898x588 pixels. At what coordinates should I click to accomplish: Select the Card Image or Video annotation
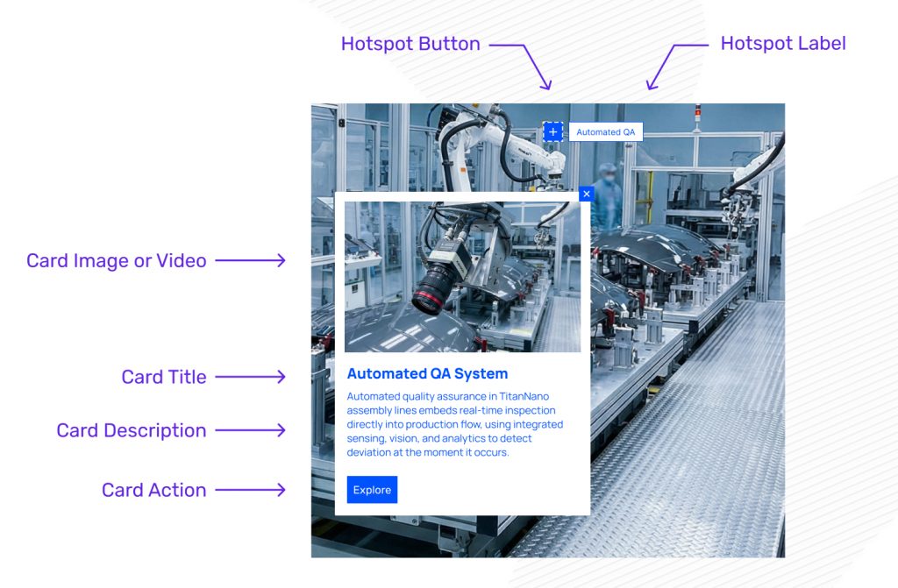coord(117,260)
